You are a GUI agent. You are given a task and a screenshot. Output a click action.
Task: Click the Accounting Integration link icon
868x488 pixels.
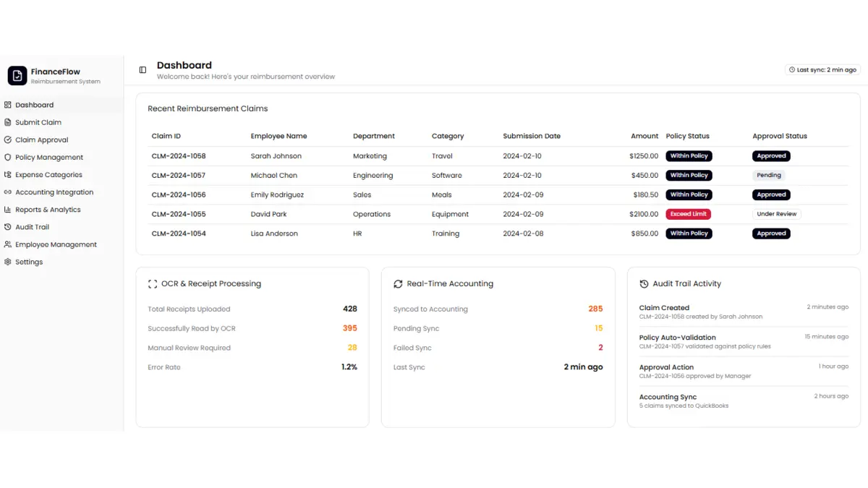[8, 192]
